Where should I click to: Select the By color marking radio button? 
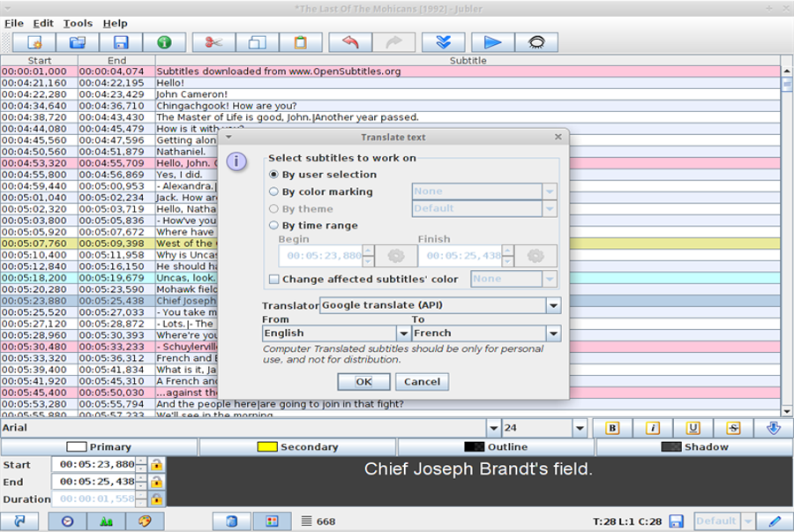(x=274, y=191)
